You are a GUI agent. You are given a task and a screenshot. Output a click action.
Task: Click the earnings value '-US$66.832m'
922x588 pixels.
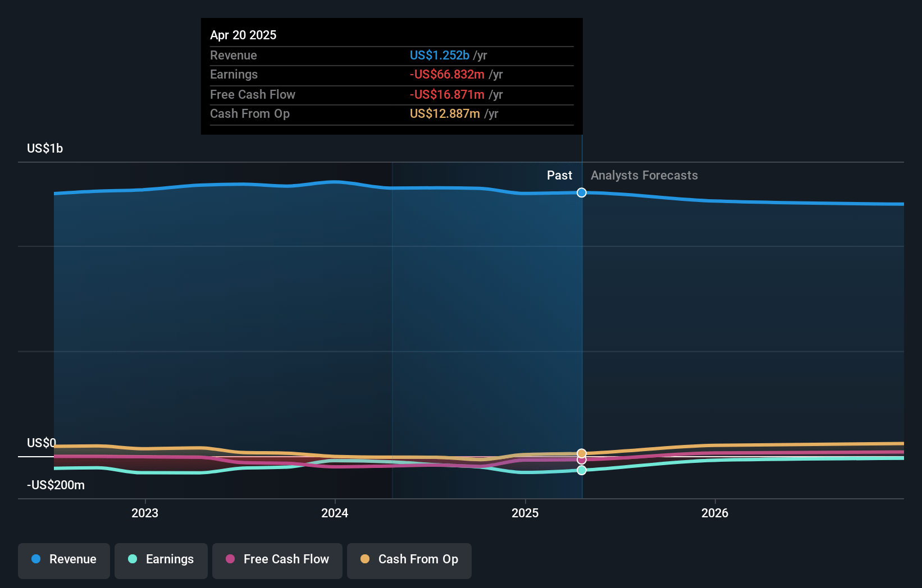[x=447, y=74]
